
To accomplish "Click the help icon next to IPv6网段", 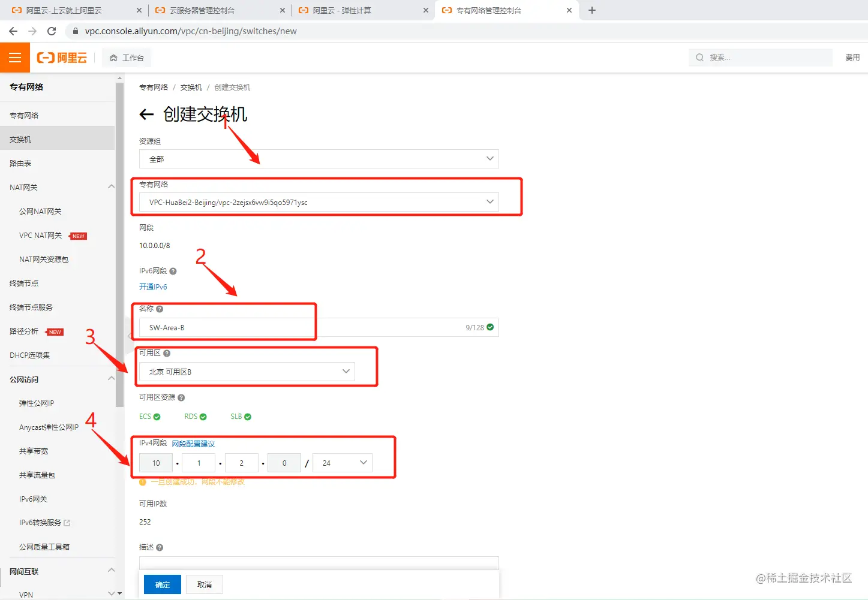I will pos(173,271).
